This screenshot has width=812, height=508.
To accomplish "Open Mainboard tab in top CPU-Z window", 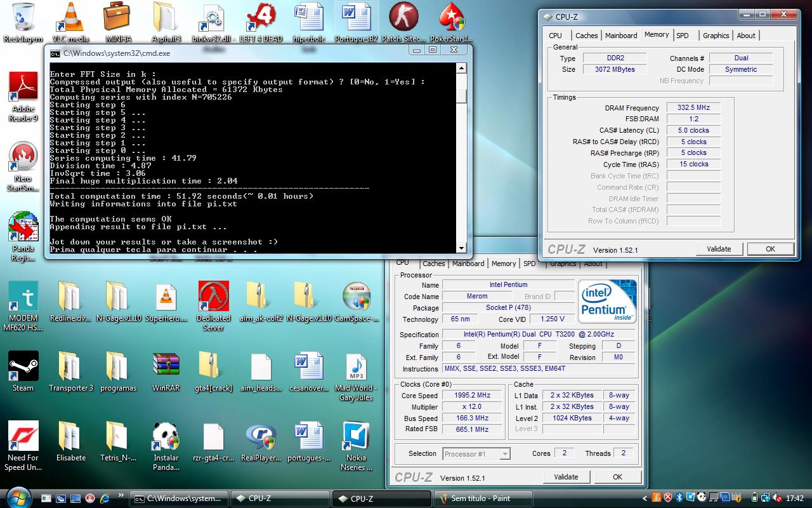I will point(621,36).
